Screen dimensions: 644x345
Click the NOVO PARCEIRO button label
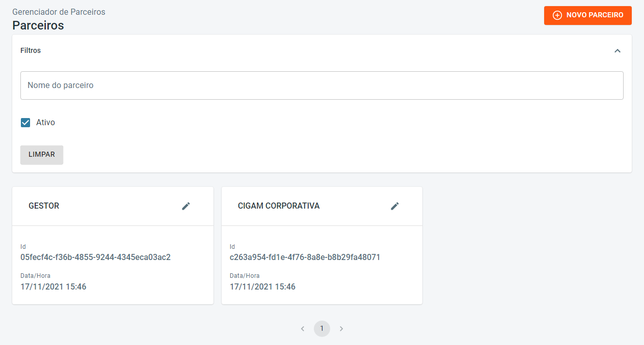tap(595, 15)
